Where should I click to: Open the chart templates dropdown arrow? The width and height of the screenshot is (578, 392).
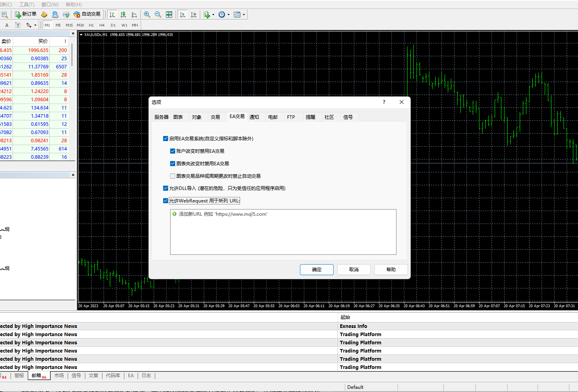pos(244,15)
